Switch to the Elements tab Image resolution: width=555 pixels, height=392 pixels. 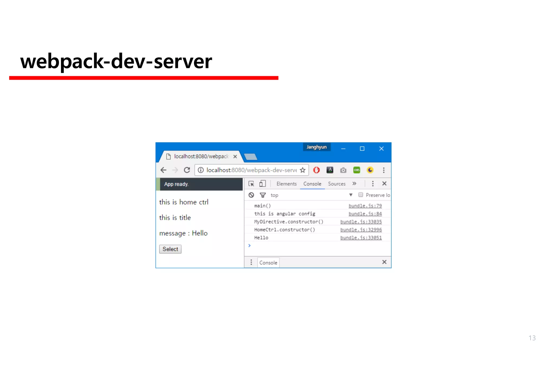[x=286, y=184]
